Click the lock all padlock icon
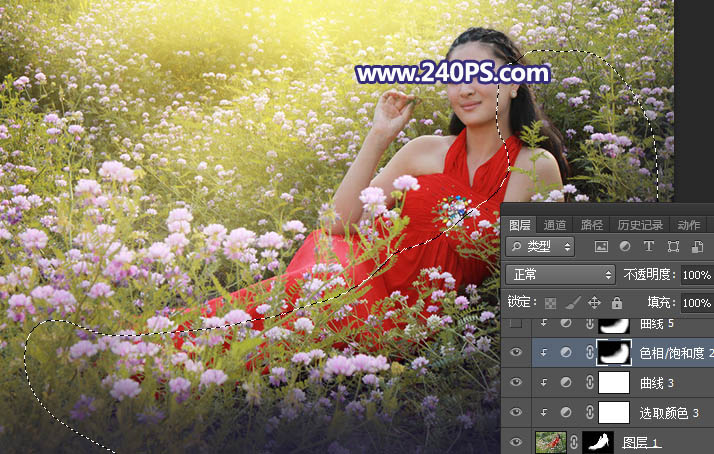 click(616, 302)
